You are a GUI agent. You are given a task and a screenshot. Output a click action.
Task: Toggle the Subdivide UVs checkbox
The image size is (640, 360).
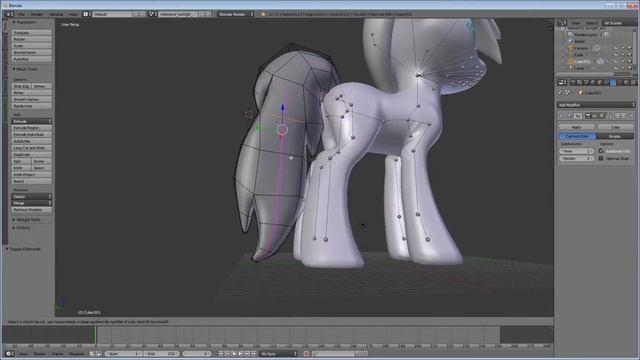[601, 151]
